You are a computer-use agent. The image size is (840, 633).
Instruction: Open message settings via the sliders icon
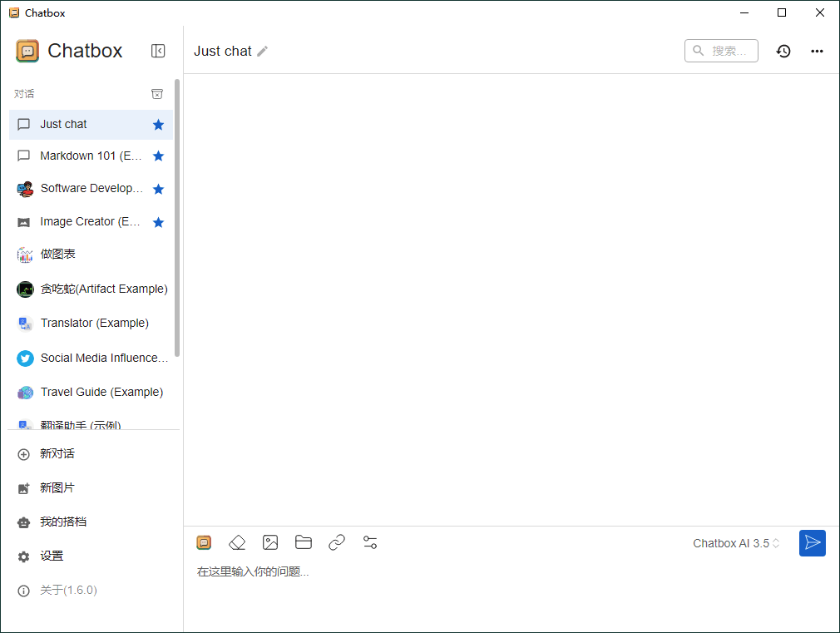click(370, 542)
